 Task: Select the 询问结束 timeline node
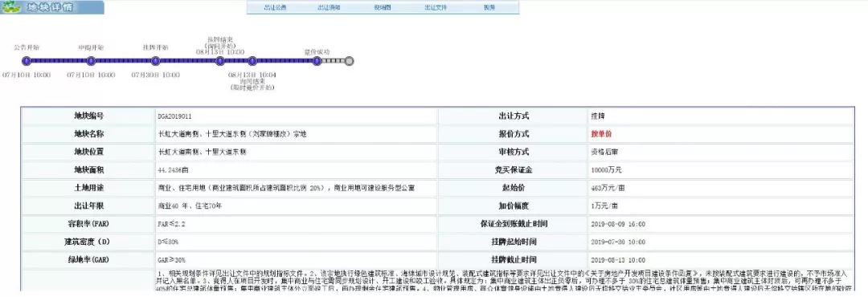tap(252, 61)
